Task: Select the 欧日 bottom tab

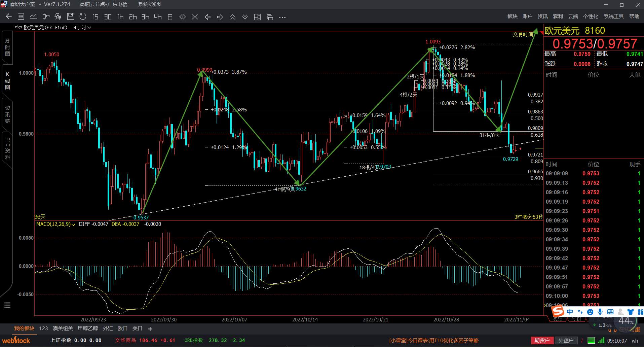Action: 122,328
